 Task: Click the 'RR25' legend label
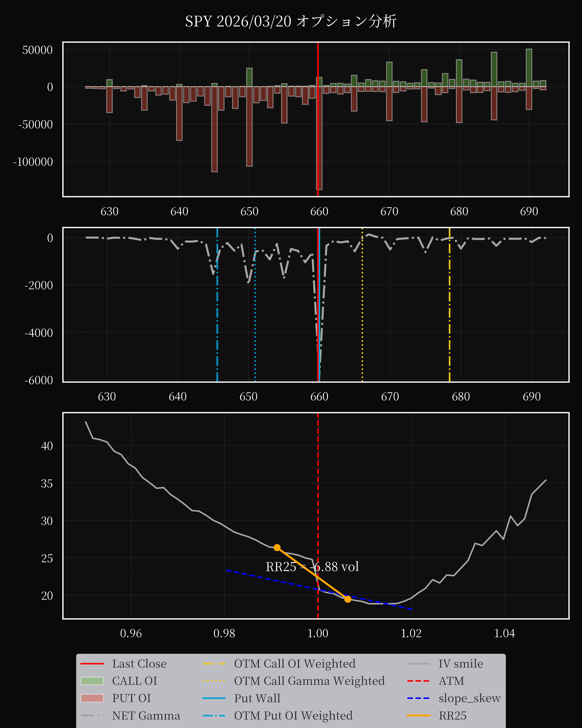[453, 715]
